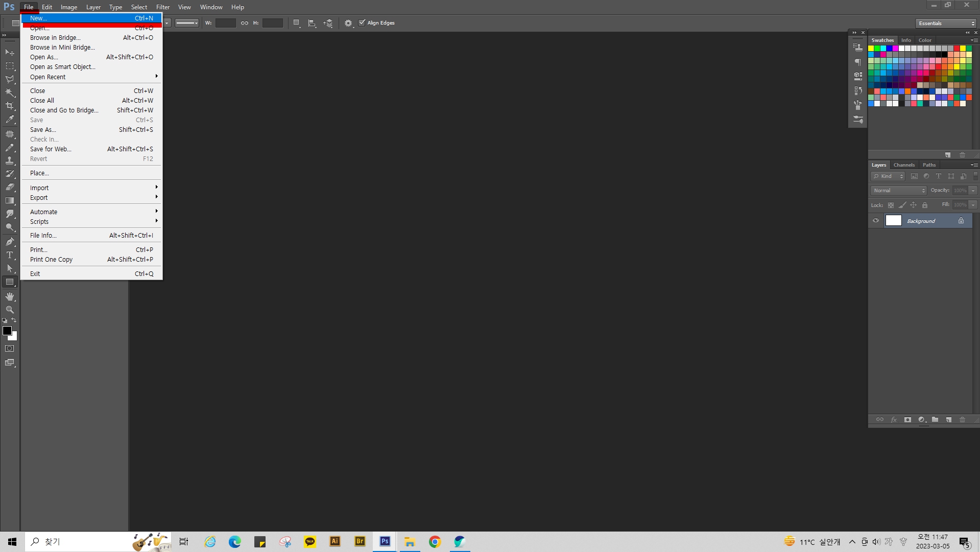Click create new layer icon in Layers panel
Viewport: 980px width, 552px height.
(948, 420)
